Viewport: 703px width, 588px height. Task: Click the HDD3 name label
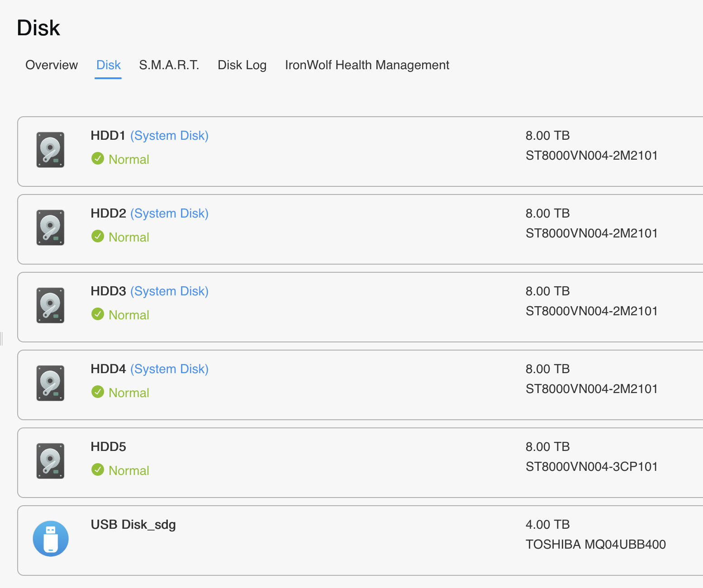pyautogui.click(x=108, y=291)
